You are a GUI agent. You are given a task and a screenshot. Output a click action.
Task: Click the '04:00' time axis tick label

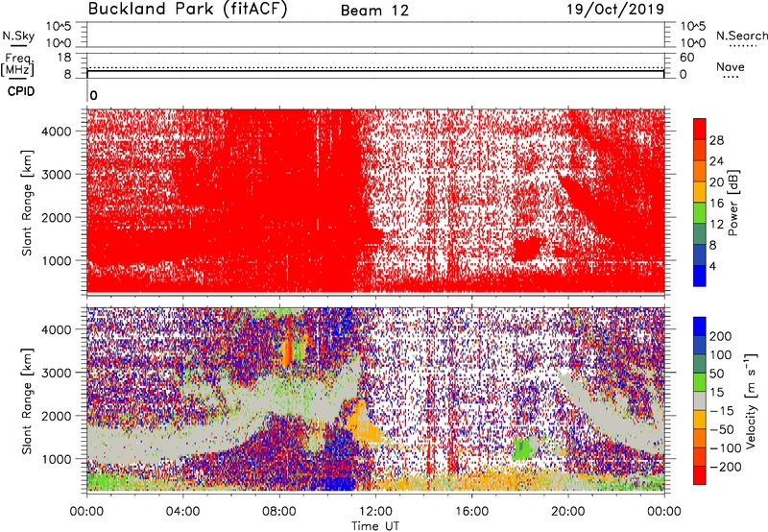(x=182, y=512)
